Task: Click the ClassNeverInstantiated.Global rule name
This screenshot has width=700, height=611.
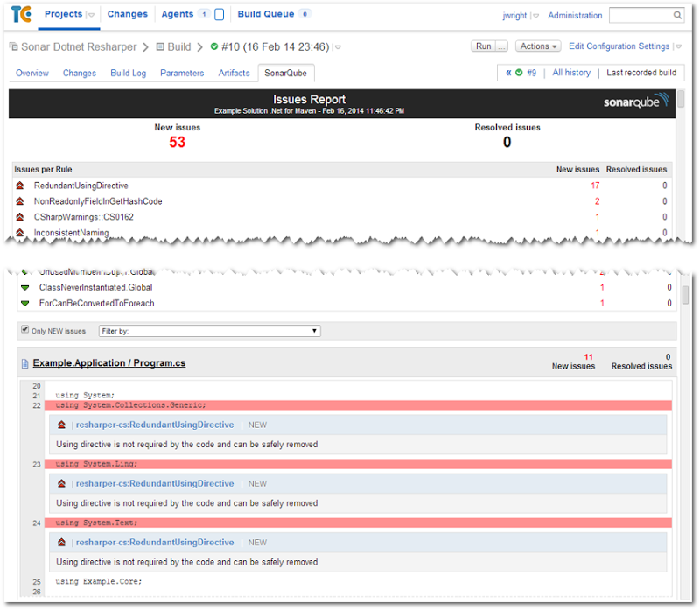Action: tap(95, 288)
